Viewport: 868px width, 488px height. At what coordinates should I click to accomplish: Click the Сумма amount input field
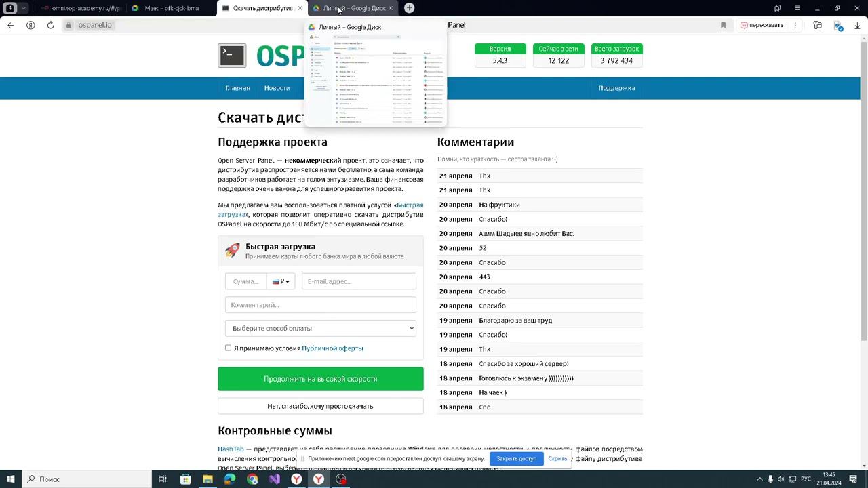click(x=245, y=281)
